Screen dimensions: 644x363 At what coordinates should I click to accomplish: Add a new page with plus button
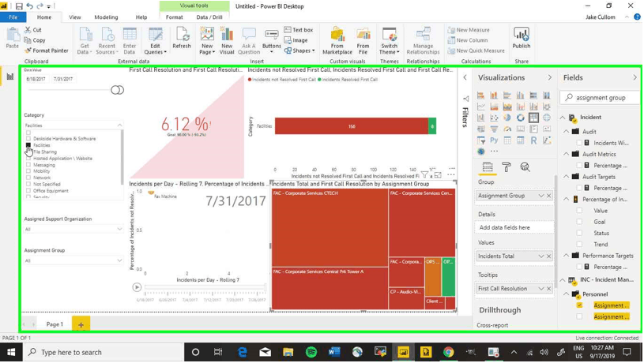81,324
